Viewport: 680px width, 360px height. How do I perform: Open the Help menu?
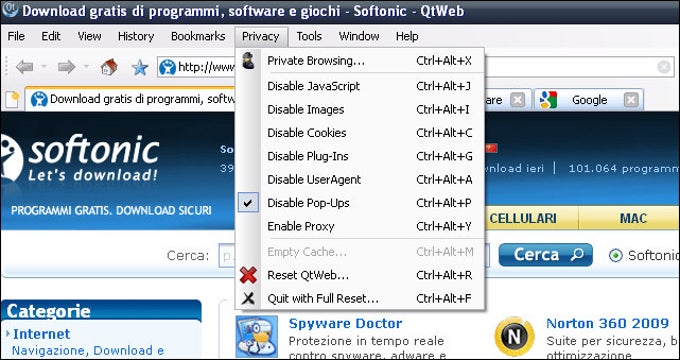[407, 36]
